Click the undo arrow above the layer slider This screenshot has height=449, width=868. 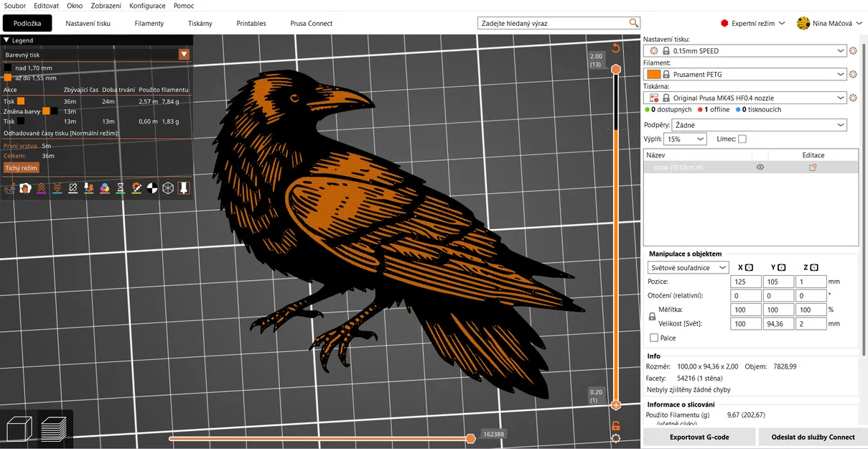[616, 48]
